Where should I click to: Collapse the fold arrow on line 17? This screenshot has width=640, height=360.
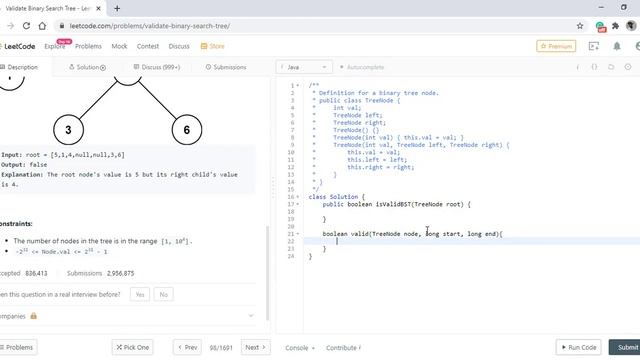298,204
